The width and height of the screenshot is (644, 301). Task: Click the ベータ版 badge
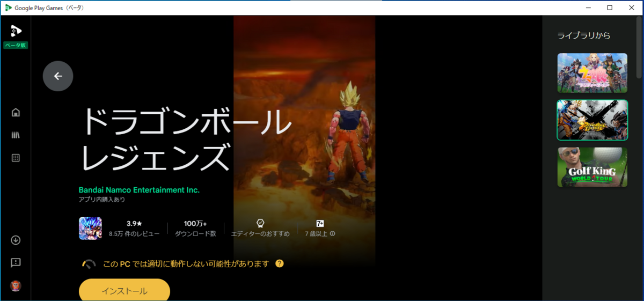point(16,45)
